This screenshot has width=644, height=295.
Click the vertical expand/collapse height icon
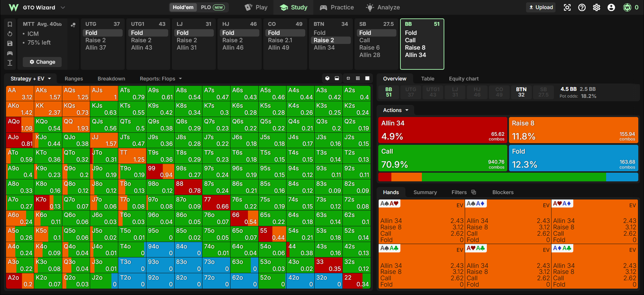click(x=10, y=63)
